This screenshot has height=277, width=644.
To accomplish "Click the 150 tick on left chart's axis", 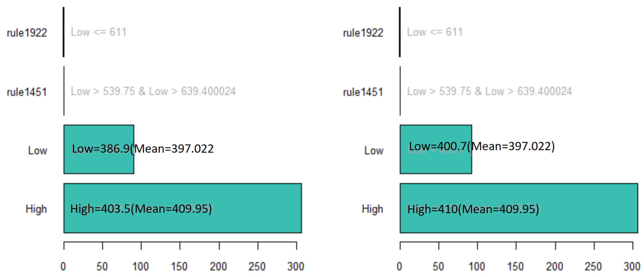I will click(179, 266).
